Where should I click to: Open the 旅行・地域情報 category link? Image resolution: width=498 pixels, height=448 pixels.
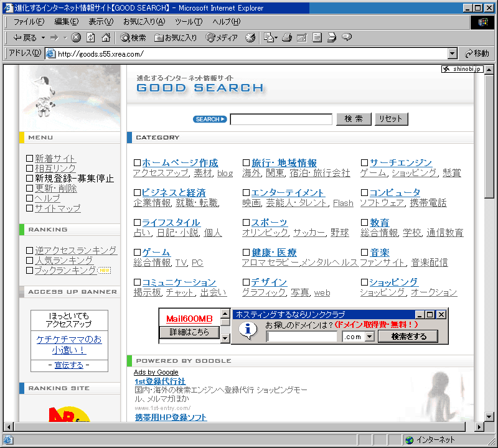(284, 163)
